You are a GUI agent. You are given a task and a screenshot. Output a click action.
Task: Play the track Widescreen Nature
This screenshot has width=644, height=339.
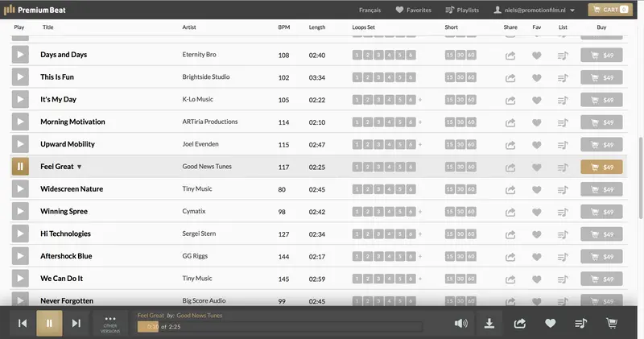(20, 189)
